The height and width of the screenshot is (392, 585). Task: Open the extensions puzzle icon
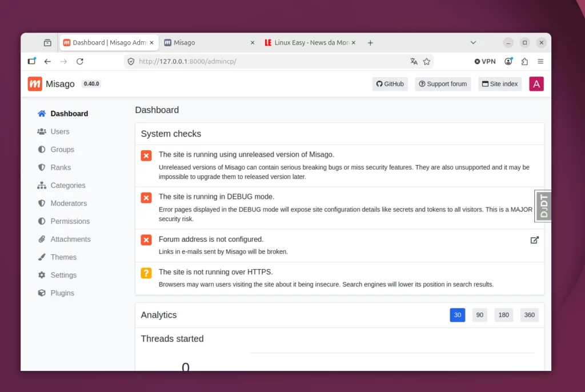(x=524, y=61)
